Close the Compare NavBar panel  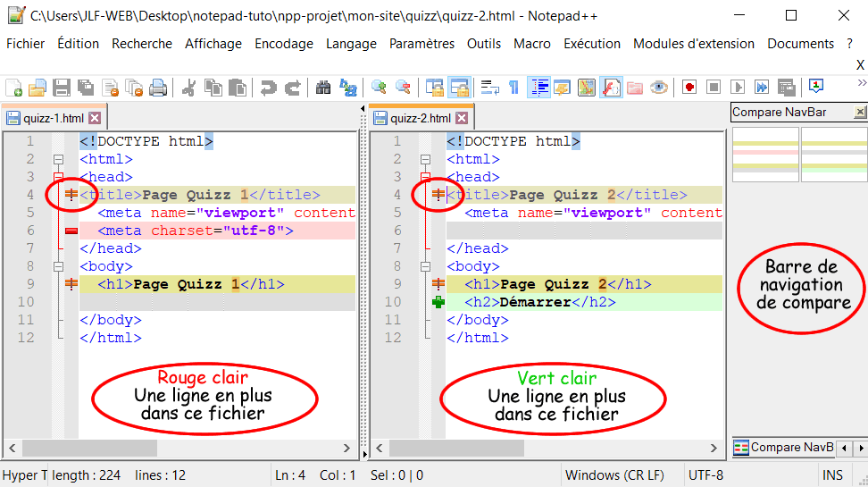click(x=860, y=113)
